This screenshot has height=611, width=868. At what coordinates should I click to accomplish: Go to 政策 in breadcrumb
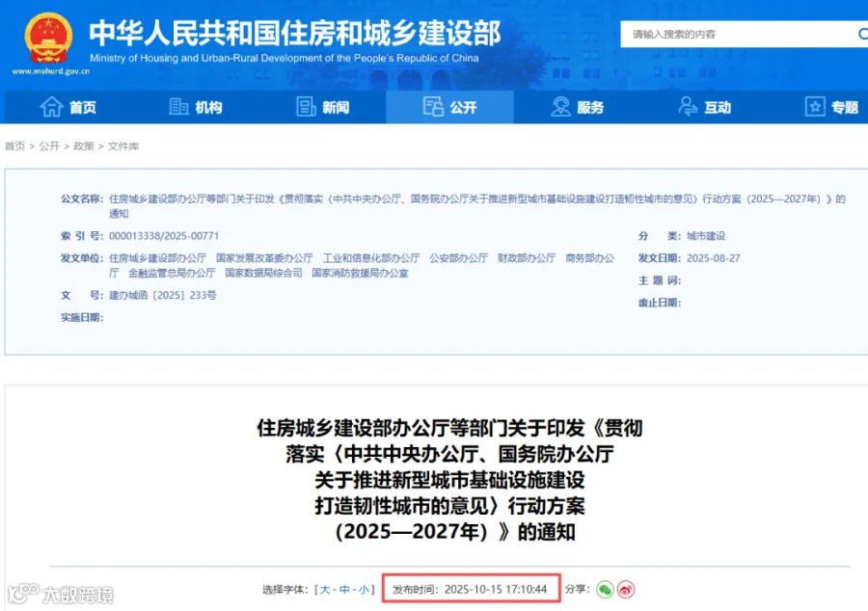click(84, 146)
